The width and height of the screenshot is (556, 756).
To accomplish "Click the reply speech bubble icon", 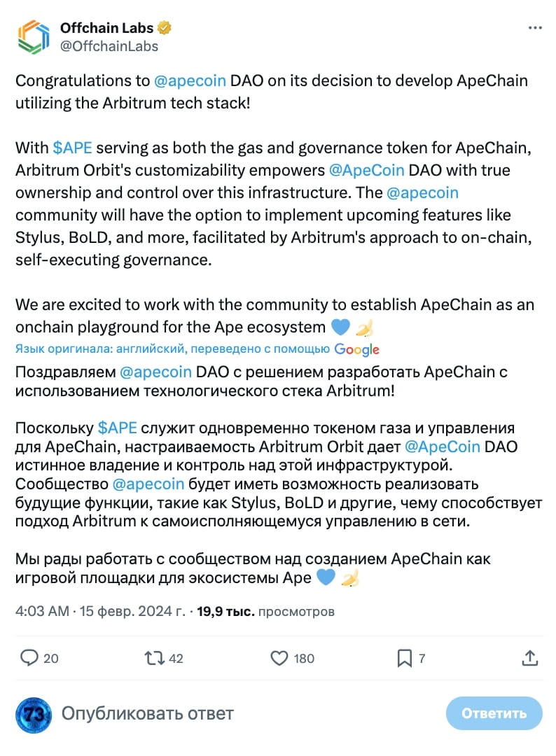I will tap(28, 658).
